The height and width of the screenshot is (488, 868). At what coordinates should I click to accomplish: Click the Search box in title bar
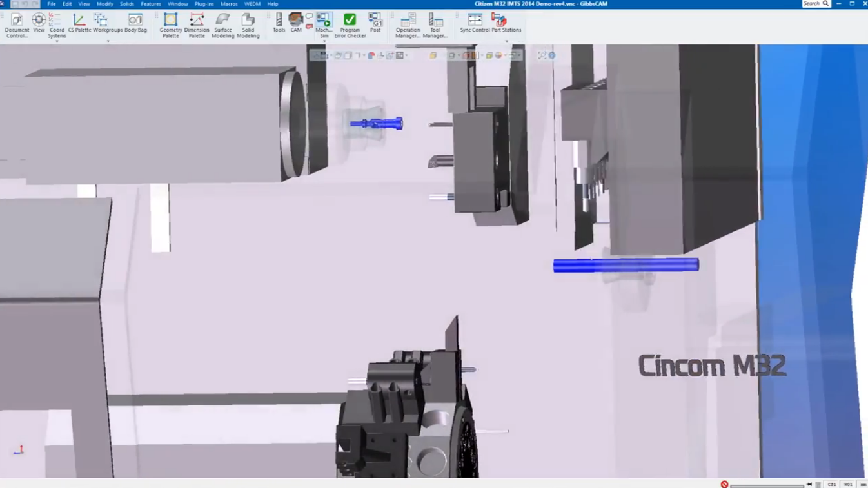pos(816,4)
